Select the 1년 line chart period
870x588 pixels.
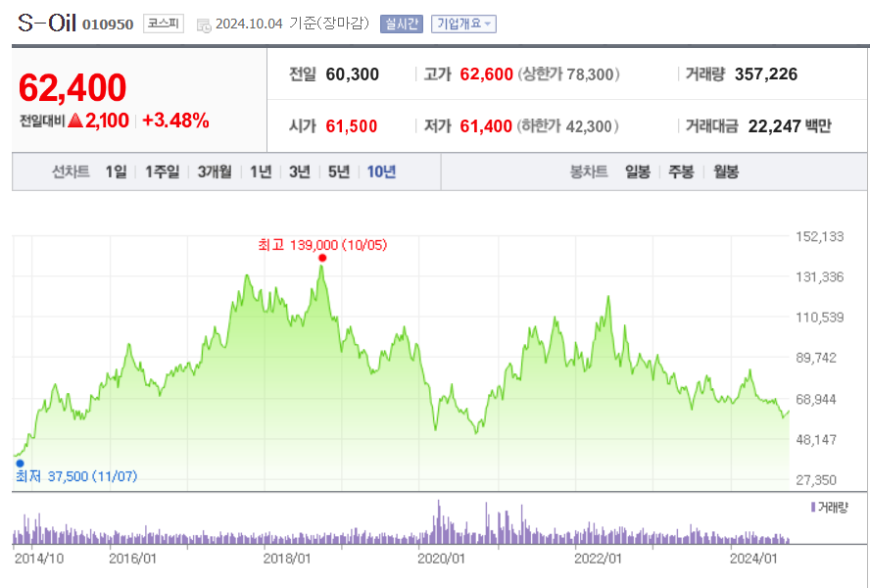[261, 171]
